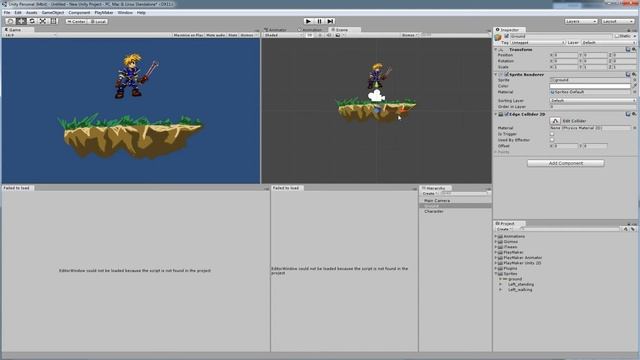
Task: Open the Edge Collider 2D gear menu
Action: click(x=634, y=114)
